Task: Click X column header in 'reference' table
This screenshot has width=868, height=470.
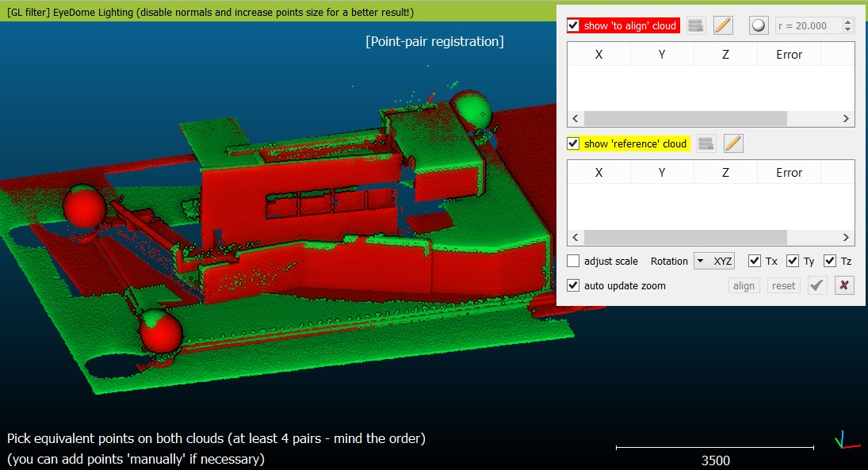Action: coord(599,172)
